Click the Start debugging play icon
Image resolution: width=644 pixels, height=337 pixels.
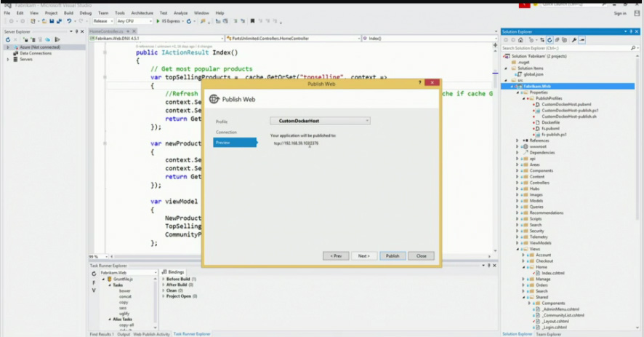click(158, 21)
